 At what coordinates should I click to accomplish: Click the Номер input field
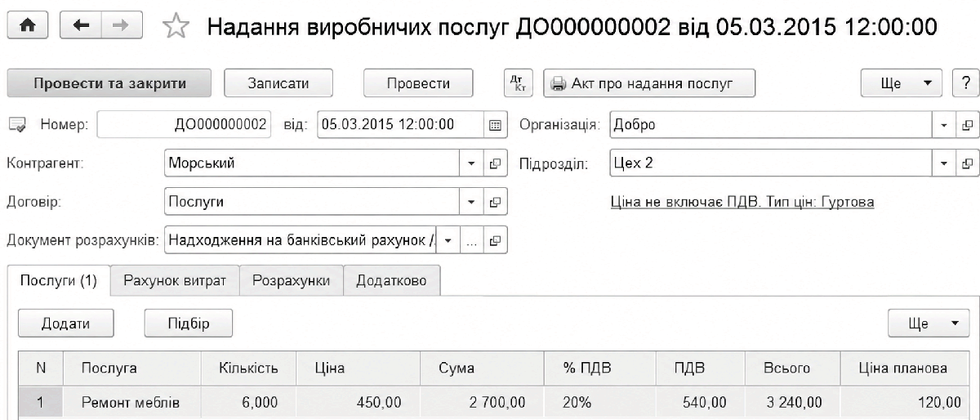tap(185, 125)
